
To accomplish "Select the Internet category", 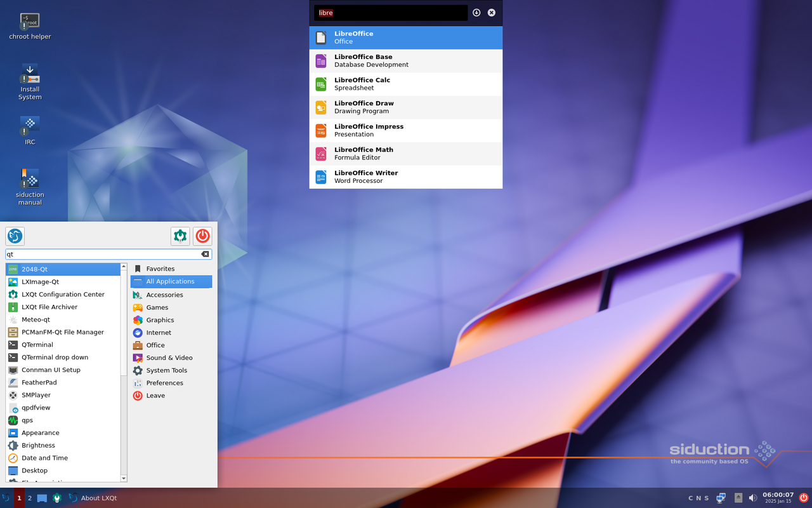I will [x=171, y=333].
